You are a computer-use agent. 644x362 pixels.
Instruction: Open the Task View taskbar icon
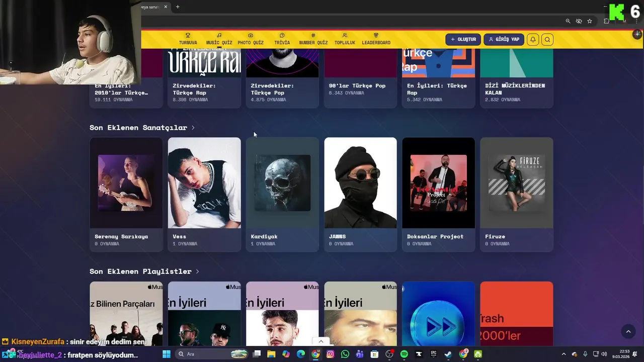click(x=257, y=354)
